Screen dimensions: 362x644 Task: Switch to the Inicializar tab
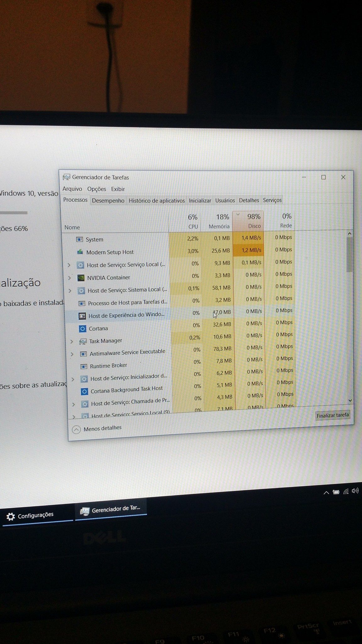point(200,200)
